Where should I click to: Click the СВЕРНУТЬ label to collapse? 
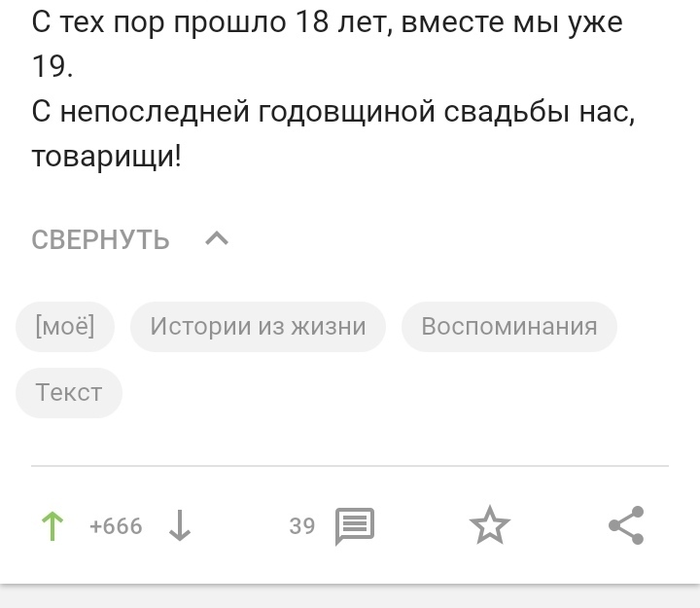(x=101, y=239)
